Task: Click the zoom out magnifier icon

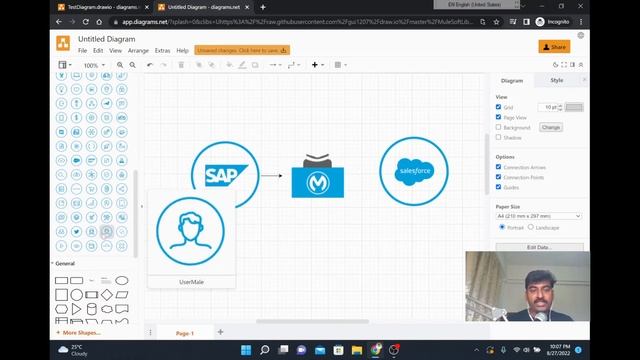Action: [x=133, y=65]
